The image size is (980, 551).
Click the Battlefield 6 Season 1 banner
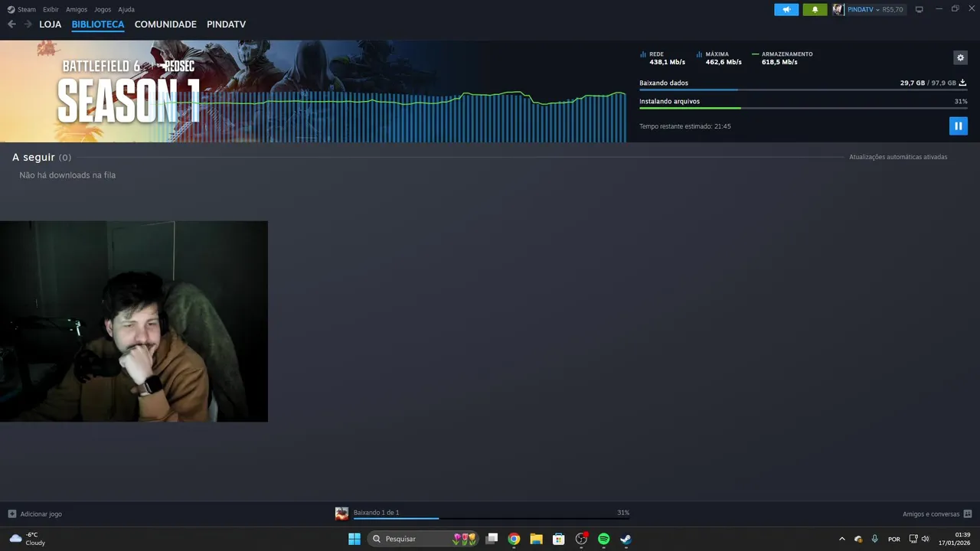click(x=312, y=91)
